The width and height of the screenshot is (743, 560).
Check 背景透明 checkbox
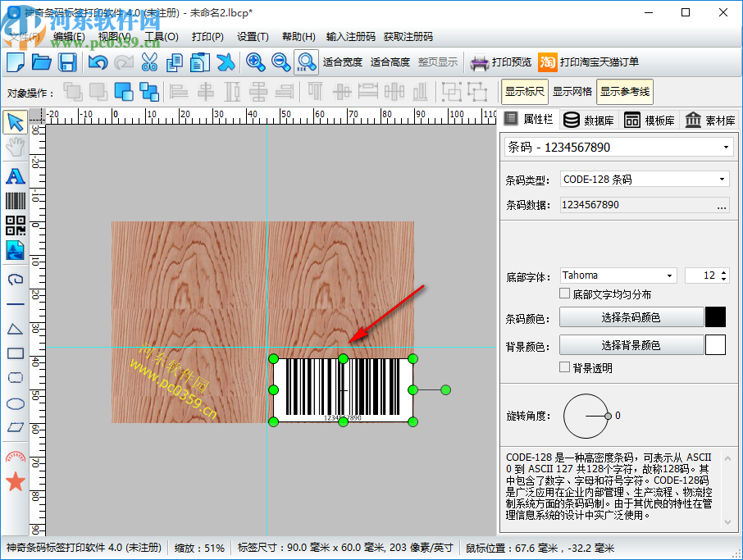564,367
